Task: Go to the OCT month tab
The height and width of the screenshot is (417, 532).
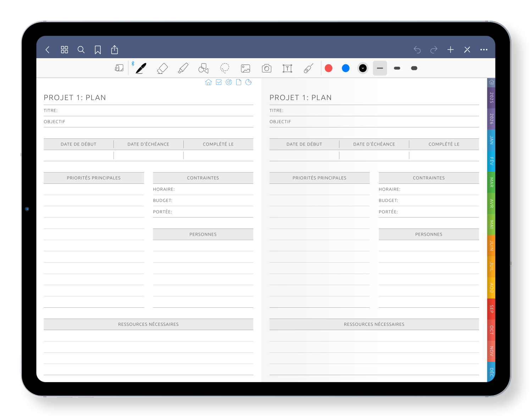Action: click(491, 330)
